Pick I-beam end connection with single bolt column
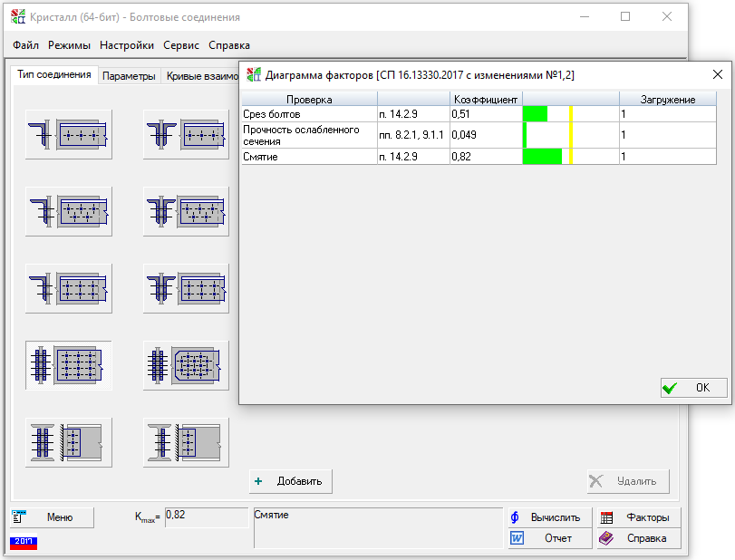Image resolution: width=735 pixels, height=560 pixels. coord(186,442)
